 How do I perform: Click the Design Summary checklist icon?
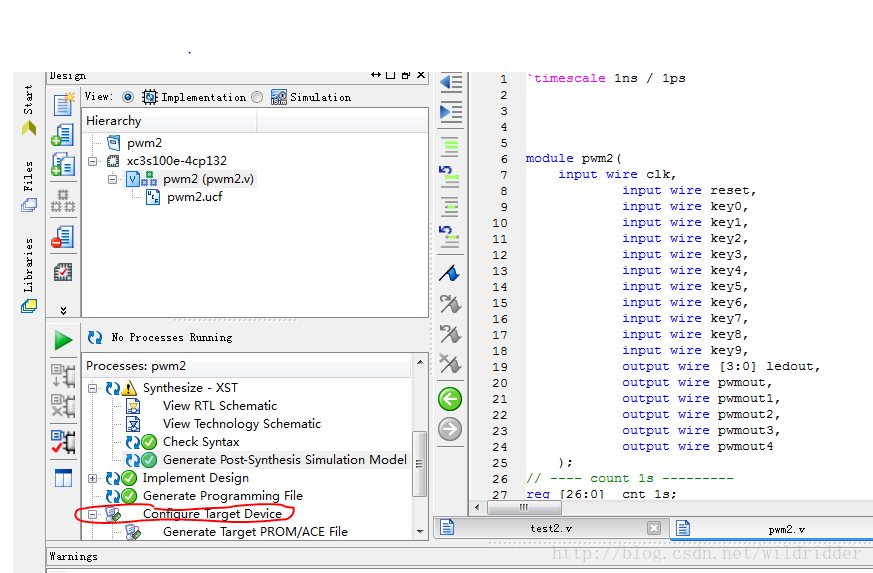click(x=63, y=272)
